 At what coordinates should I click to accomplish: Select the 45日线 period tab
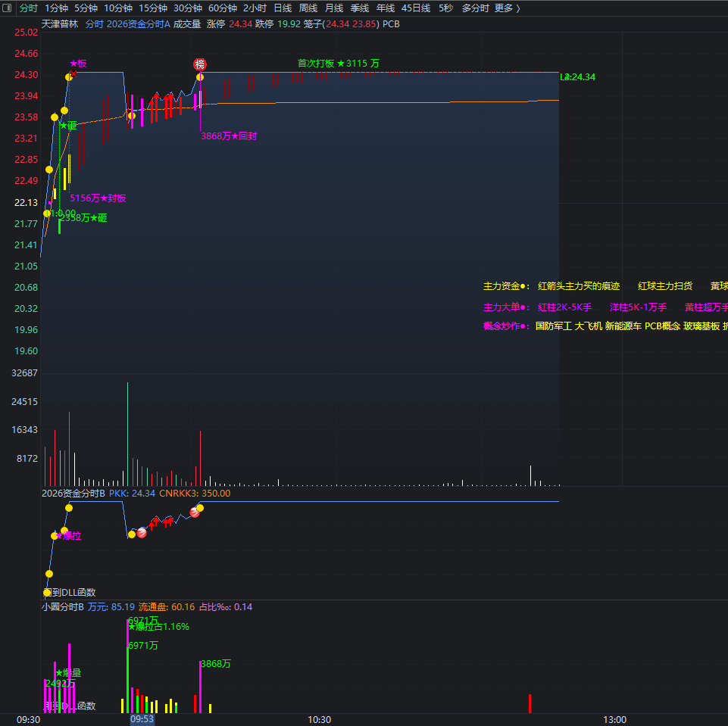(x=416, y=8)
